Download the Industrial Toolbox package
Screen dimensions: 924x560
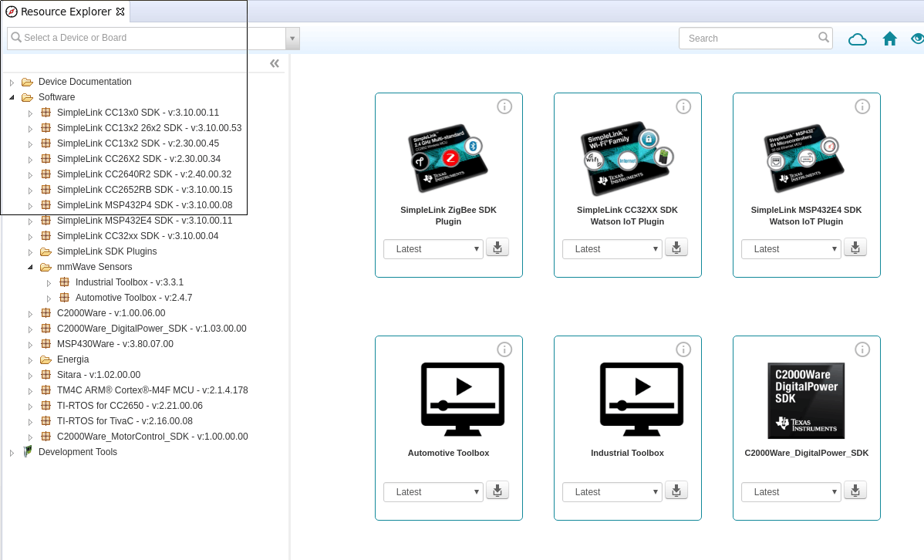coord(676,491)
